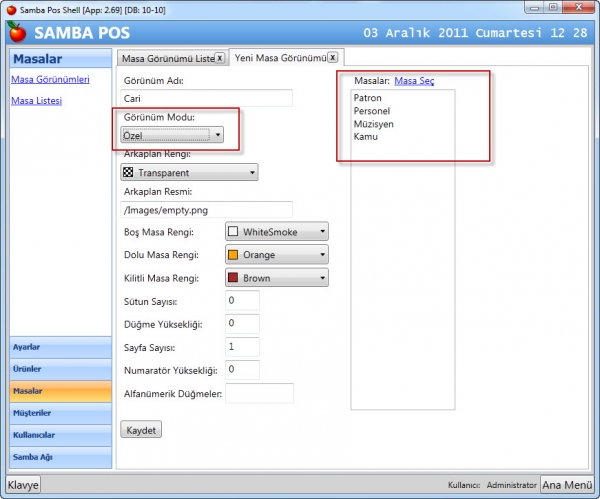
Task: Click the Ana Menü button
Action: (x=567, y=485)
